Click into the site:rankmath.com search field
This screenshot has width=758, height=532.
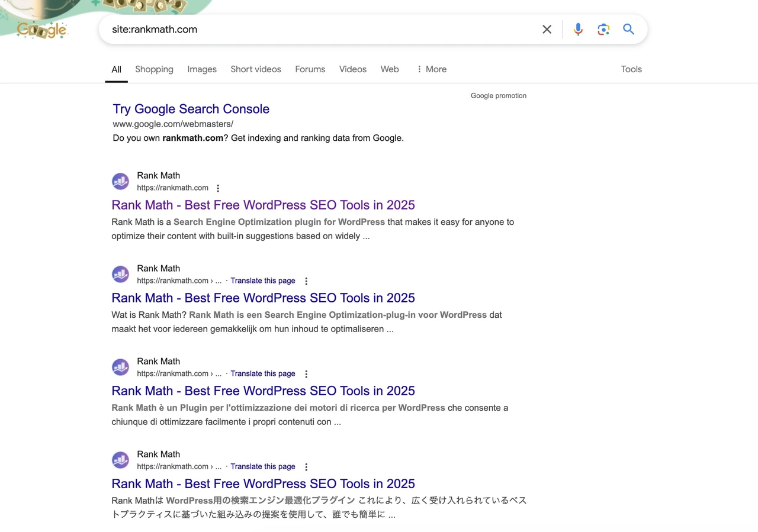[320, 30]
